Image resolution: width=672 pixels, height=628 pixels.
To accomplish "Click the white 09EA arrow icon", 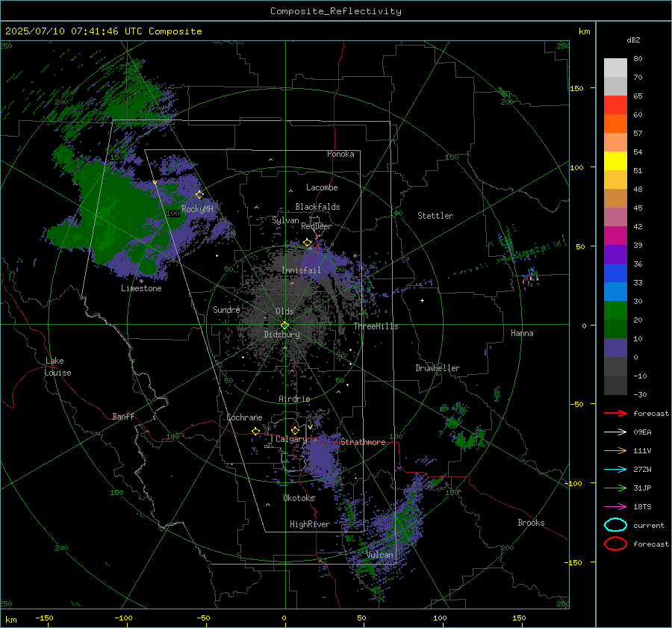I will click(x=615, y=432).
